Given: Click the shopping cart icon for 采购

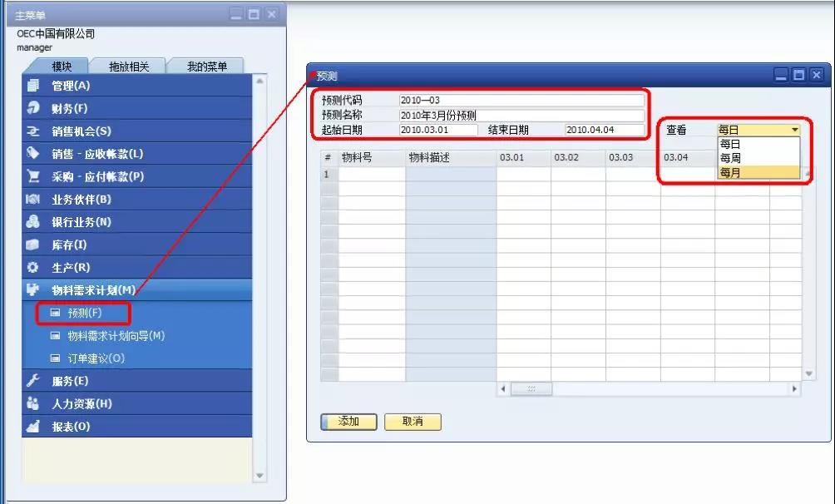Looking at the screenshot, I should [x=33, y=176].
